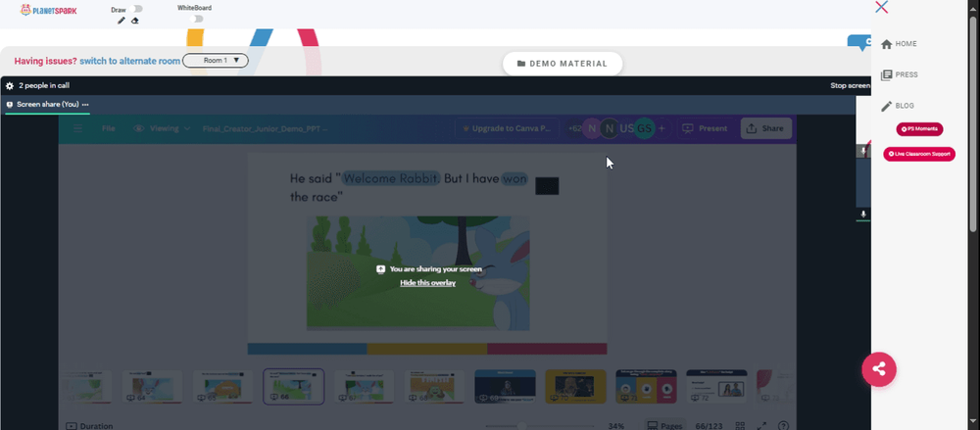Toggle the WhiteBoard switch
This screenshot has width=980, height=430.
click(x=198, y=19)
